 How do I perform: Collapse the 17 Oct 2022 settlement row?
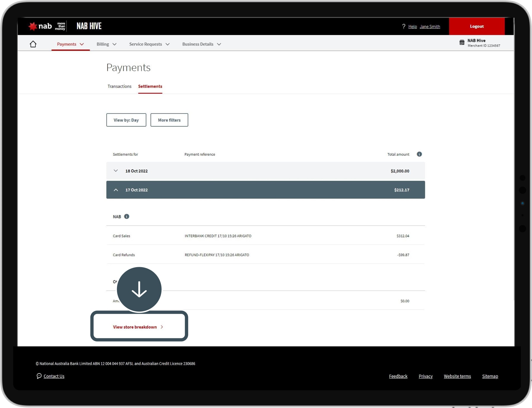point(116,190)
